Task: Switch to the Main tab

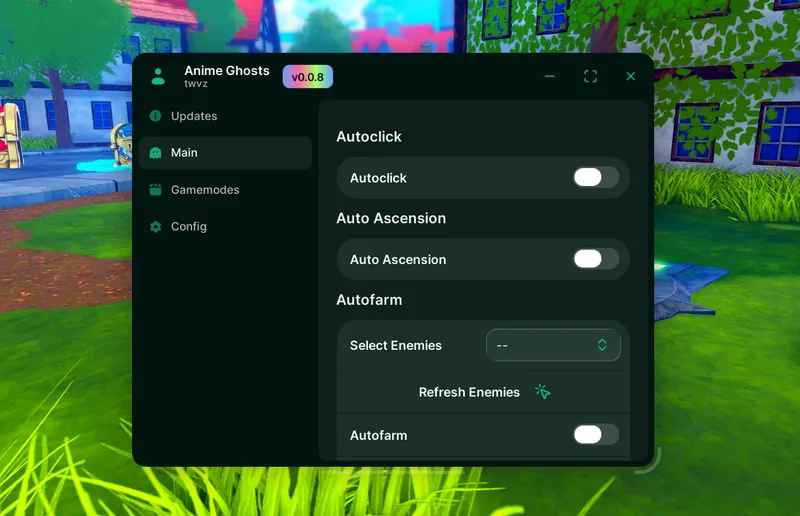Action: pos(225,153)
